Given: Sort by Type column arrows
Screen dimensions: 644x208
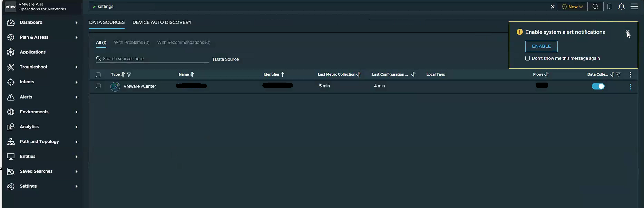Looking at the screenshot, I should [123, 74].
